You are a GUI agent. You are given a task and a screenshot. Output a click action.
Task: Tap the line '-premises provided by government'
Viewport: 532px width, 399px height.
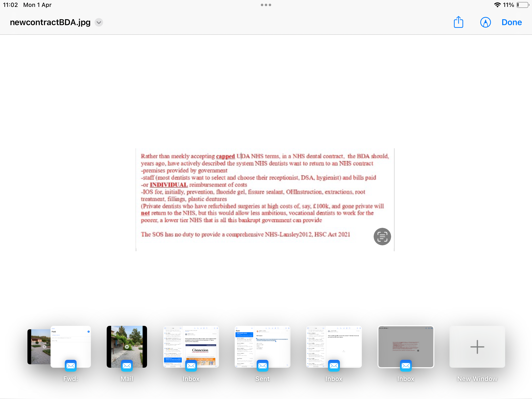click(184, 170)
